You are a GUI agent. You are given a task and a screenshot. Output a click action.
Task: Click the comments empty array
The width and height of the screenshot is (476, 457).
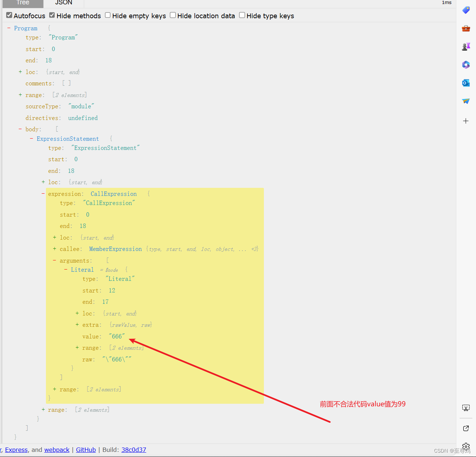click(66, 83)
